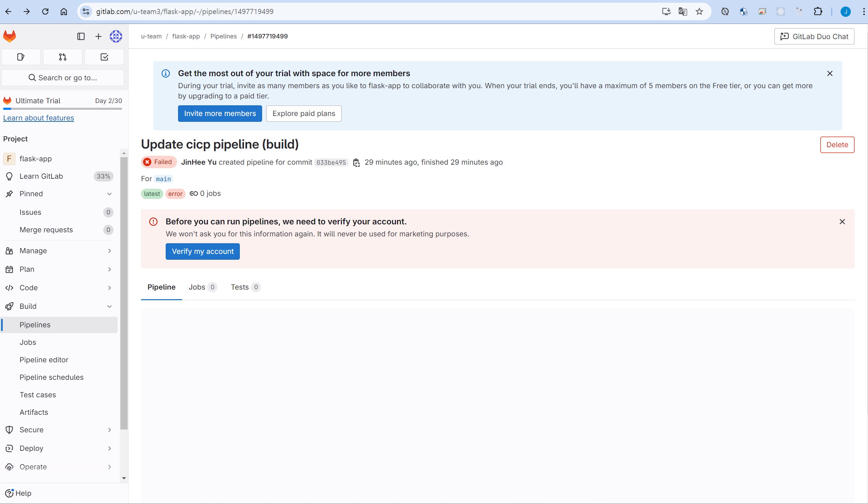
Task: Click the browser back arrow
Action: 9,12
